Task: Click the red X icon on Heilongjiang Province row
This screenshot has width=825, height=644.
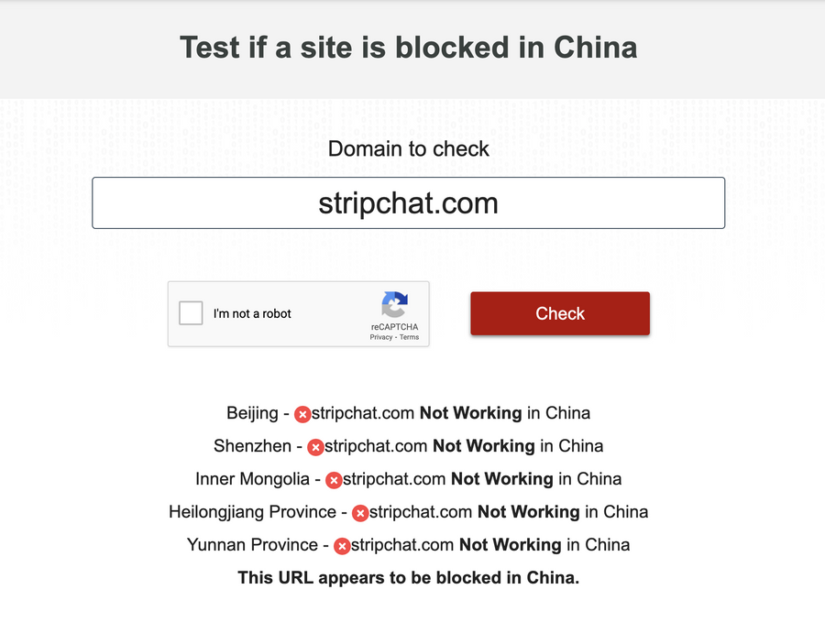Action: [x=360, y=513]
